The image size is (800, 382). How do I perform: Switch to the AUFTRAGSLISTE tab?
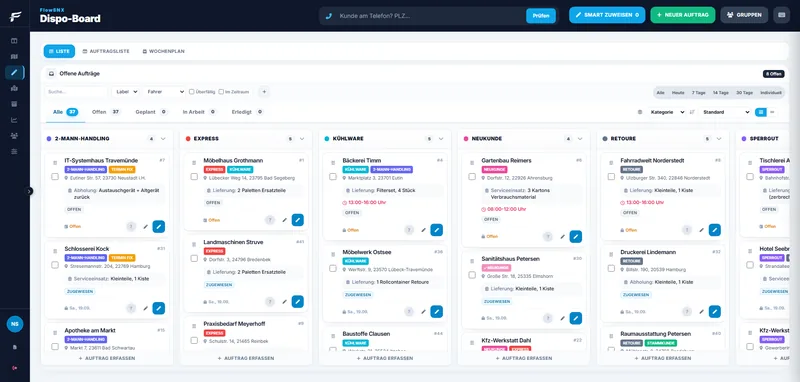point(106,52)
